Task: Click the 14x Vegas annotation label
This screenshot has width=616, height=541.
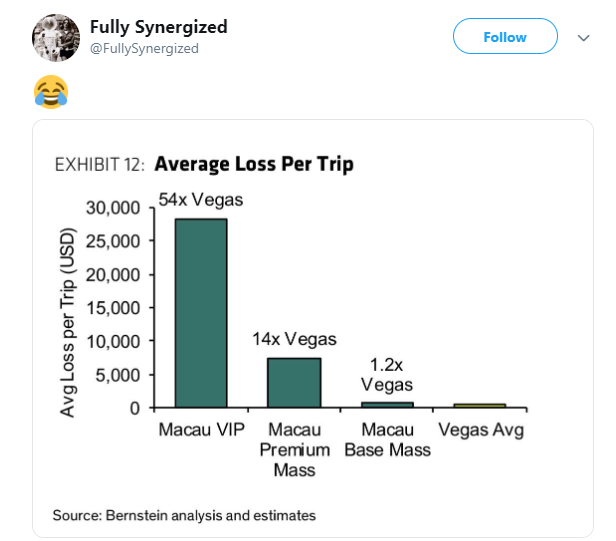Action: [294, 339]
